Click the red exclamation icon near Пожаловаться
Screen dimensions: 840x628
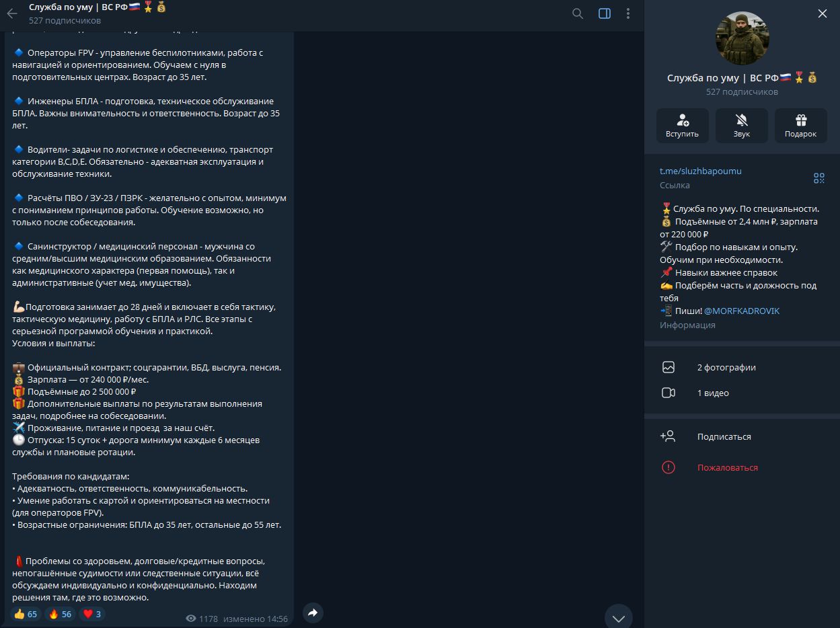pyautogui.click(x=668, y=467)
